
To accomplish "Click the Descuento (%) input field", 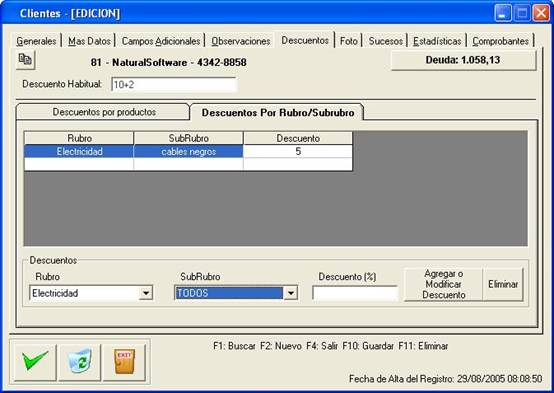I will pos(355,293).
